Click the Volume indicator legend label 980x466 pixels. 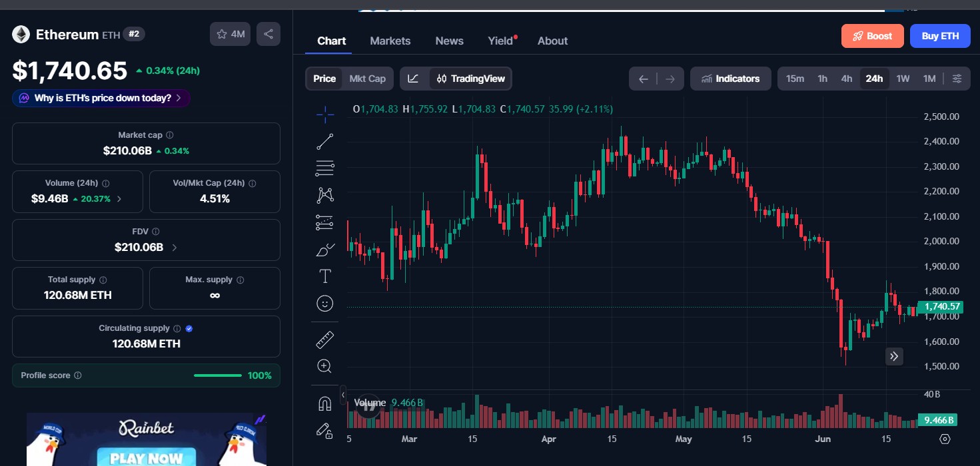click(x=370, y=403)
